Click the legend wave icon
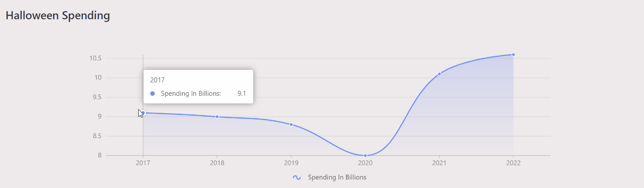Image resolution: width=644 pixels, height=188 pixels. (297, 177)
